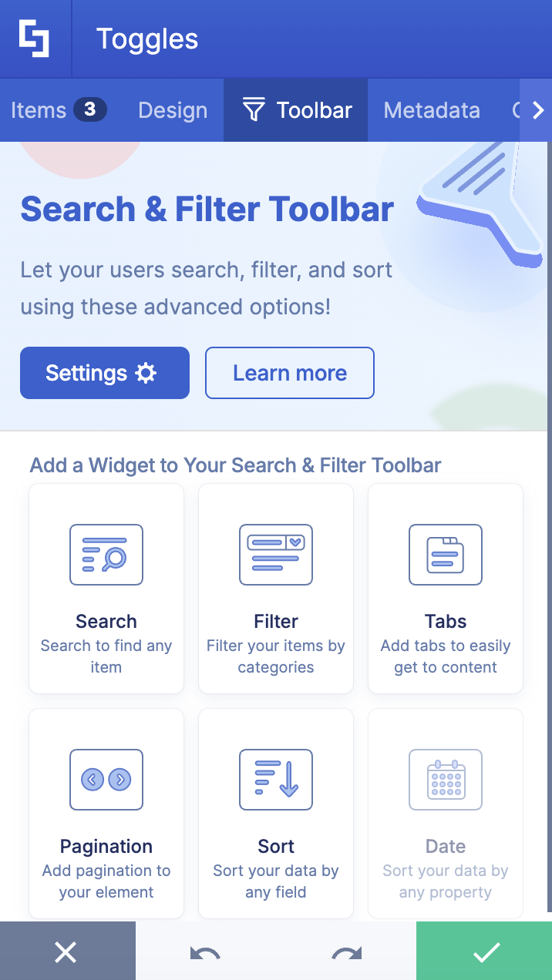Screen dimensions: 552x980
Task: Select the Filter widget icon
Action: [275, 554]
